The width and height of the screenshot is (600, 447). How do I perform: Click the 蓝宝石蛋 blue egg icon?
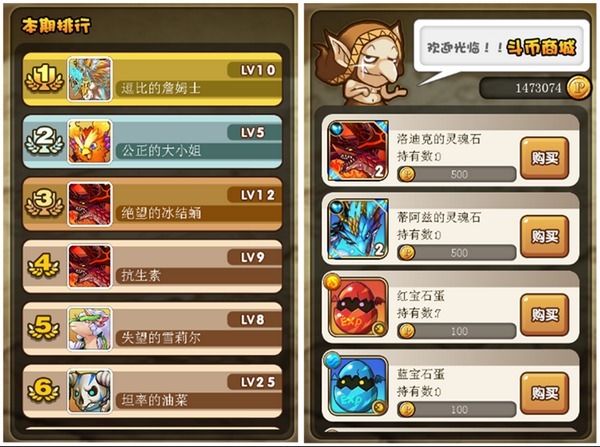(x=356, y=384)
